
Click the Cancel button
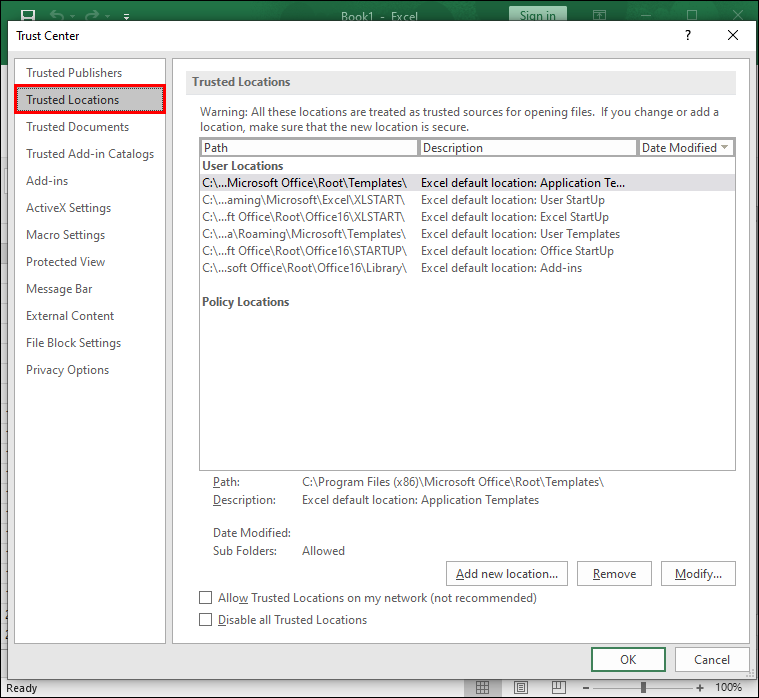pos(712,659)
